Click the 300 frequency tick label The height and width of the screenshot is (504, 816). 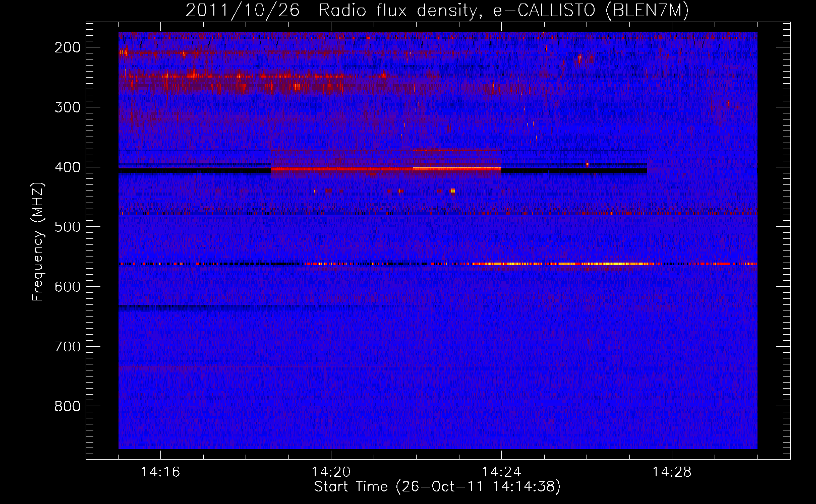tap(68, 107)
